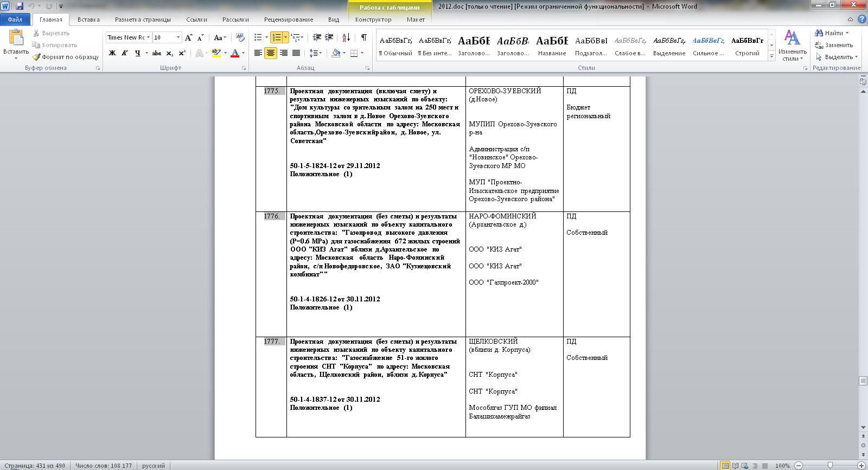Align text to the left
868x470 pixels.
pyautogui.click(x=258, y=53)
